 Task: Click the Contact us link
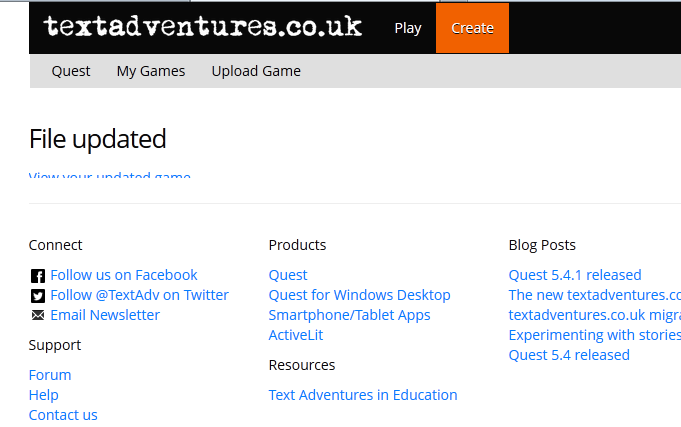pyautogui.click(x=63, y=415)
